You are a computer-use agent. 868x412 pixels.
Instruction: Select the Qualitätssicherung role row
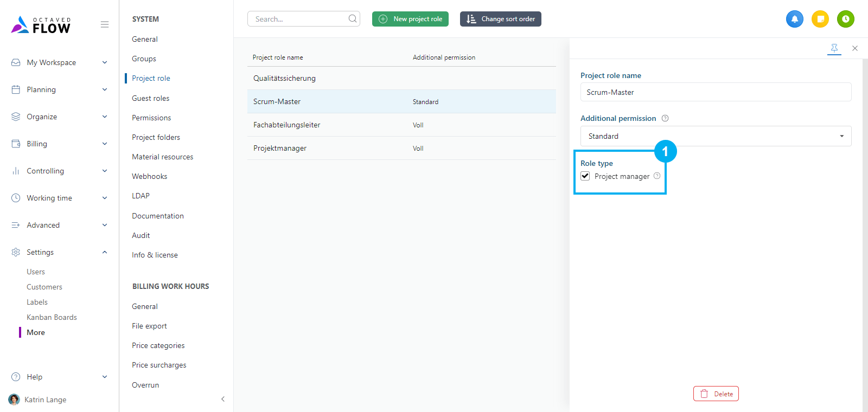pos(401,78)
